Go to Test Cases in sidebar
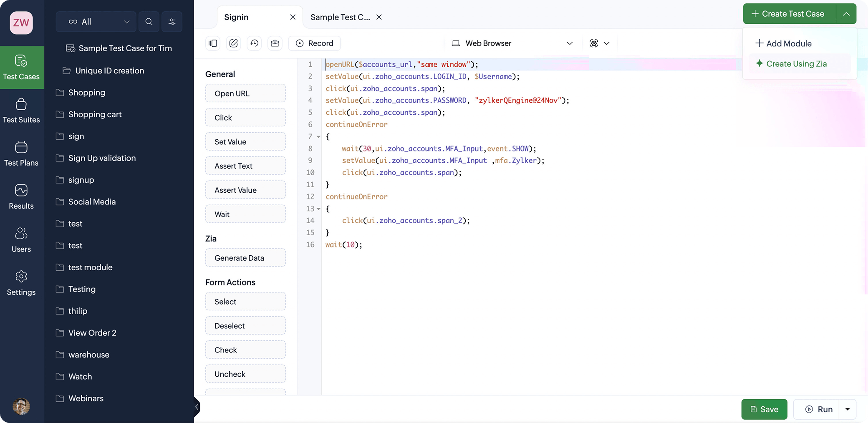Viewport: 868px width, 423px height. tap(21, 67)
